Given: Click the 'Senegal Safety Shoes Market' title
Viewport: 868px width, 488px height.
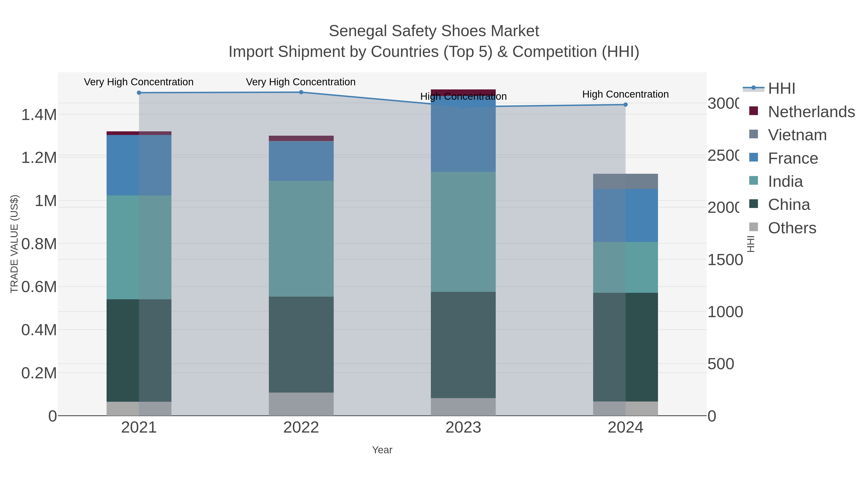Looking at the screenshot, I should pos(434,31).
